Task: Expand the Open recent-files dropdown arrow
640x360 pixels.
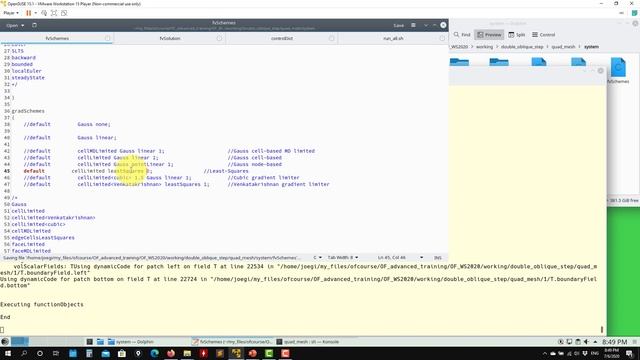Action: click(x=22, y=25)
